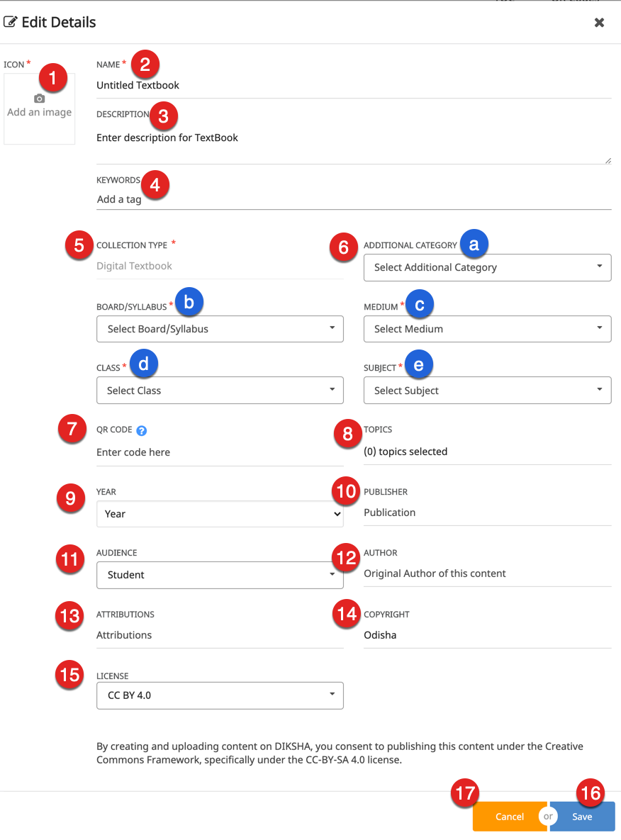The height and width of the screenshot is (840, 621).
Task: Open the License dropdown showing CC BY 4.0
Action: pos(220,695)
